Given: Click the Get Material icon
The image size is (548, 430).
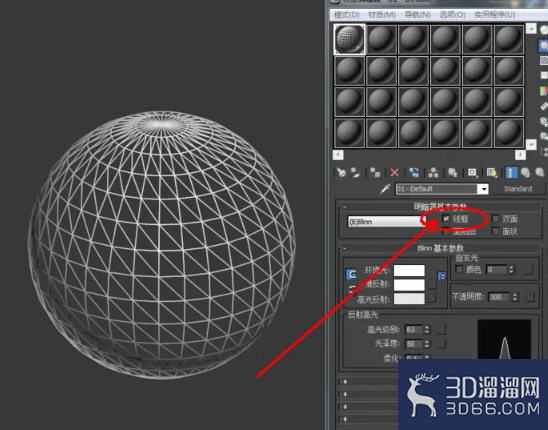Looking at the screenshot, I should point(341,172).
